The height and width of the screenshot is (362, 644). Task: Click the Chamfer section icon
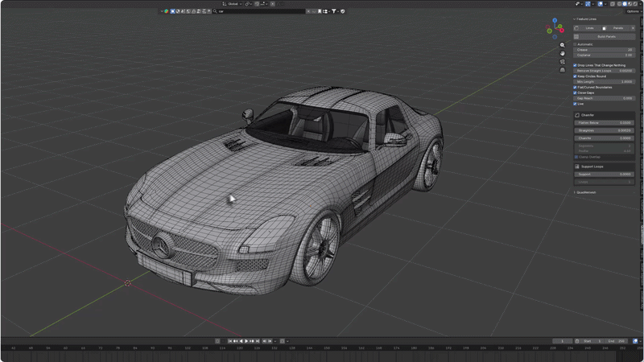577,115
